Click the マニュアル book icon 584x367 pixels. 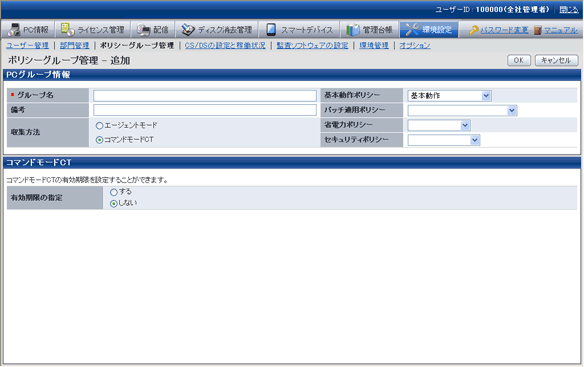click(537, 30)
